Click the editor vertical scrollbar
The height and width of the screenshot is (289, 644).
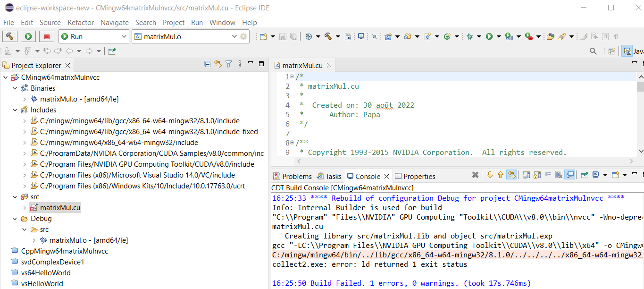(x=640, y=113)
